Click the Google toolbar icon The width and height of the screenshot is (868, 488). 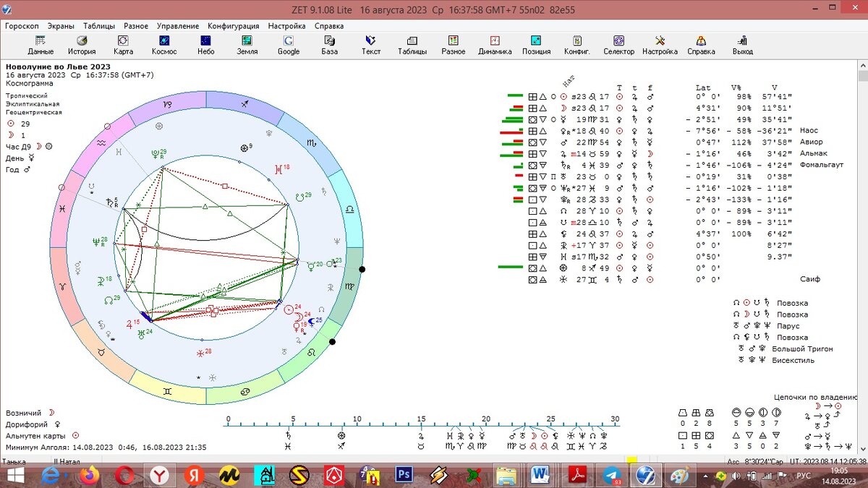(x=289, y=46)
